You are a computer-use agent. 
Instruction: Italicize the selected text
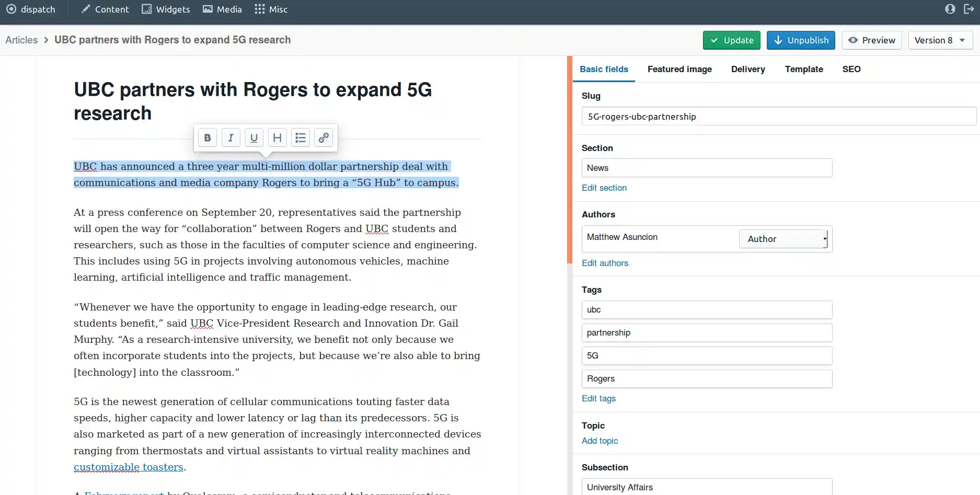[x=230, y=138]
